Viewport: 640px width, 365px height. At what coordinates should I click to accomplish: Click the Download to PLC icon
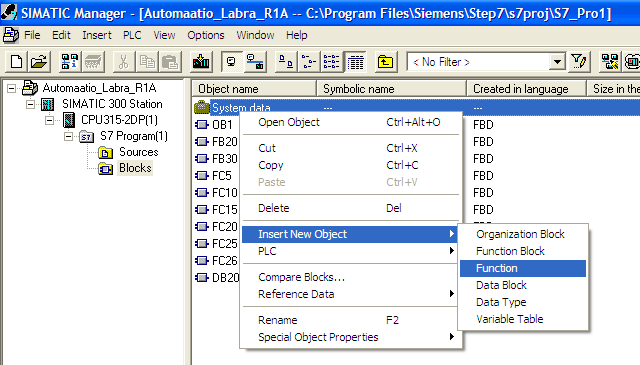point(200,62)
